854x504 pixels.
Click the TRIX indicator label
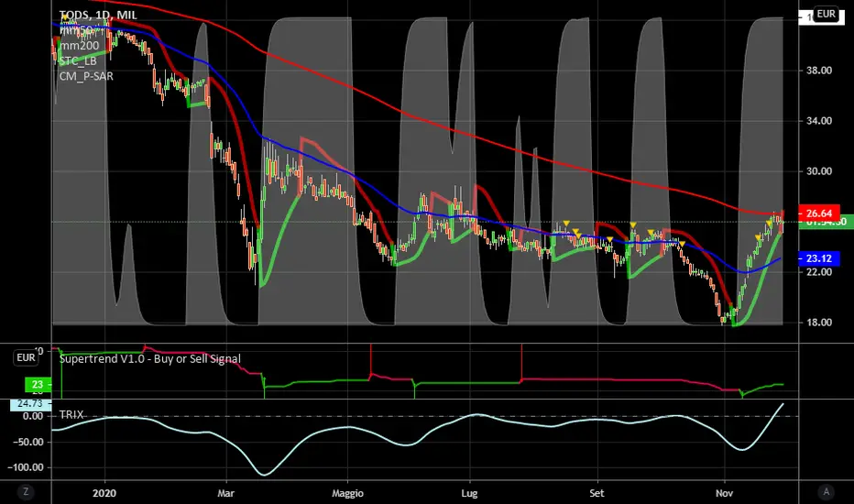(71, 414)
